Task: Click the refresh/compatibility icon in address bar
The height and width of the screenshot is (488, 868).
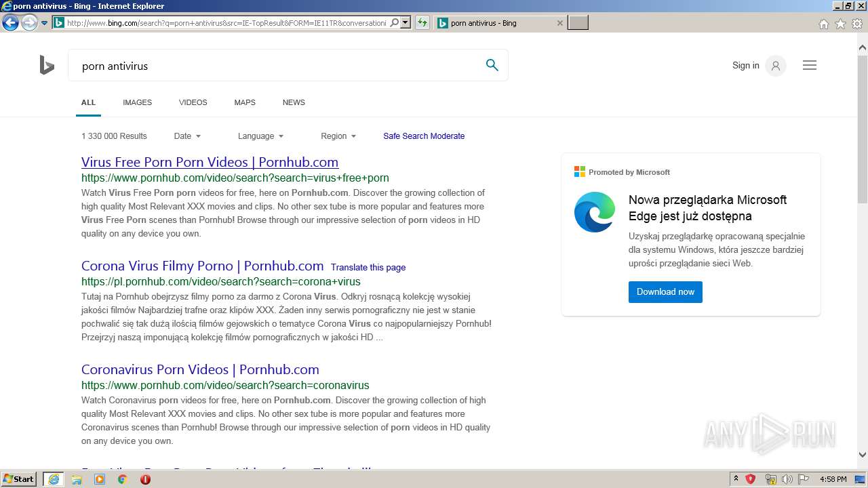Action: (422, 22)
